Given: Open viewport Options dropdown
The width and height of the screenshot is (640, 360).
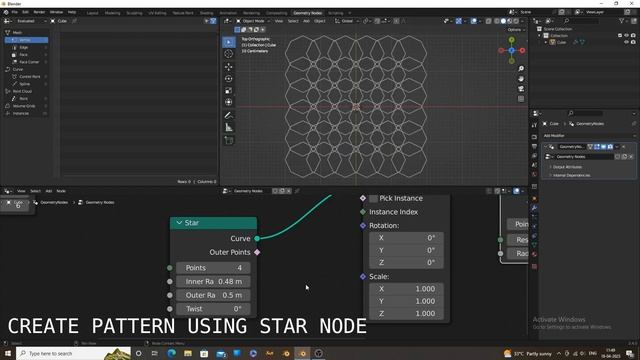Looking at the screenshot, I should click(x=516, y=30).
